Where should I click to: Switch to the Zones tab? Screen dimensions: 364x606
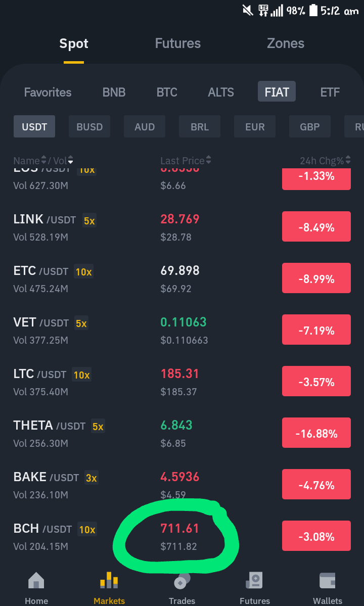point(286,43)
